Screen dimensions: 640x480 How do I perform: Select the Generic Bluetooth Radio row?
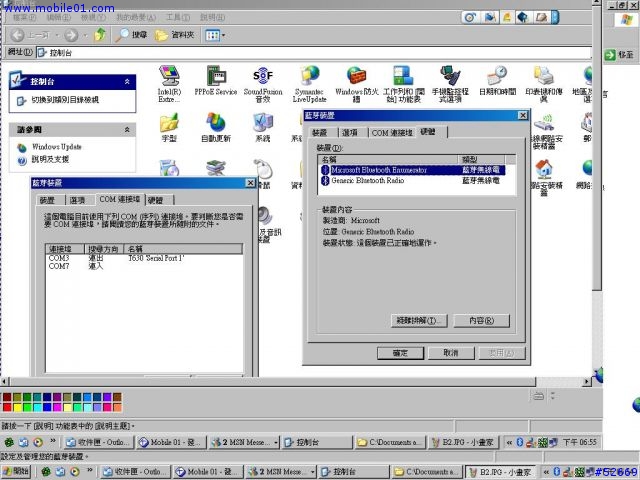pos(413,180)
